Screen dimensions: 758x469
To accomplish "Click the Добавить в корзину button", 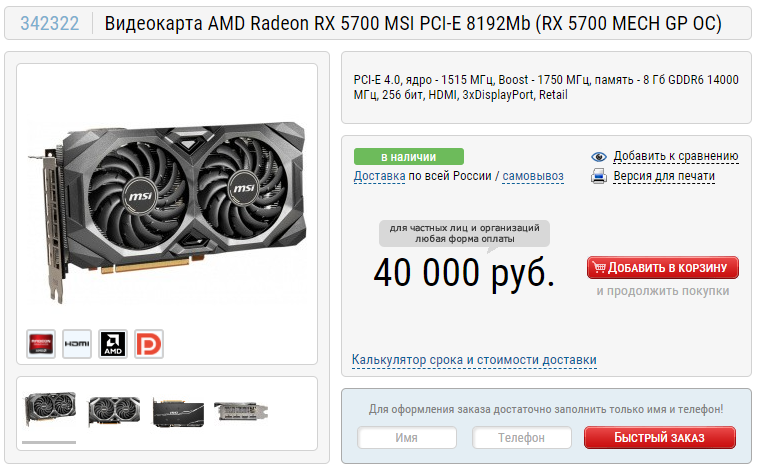I will (x=663, y=267).
